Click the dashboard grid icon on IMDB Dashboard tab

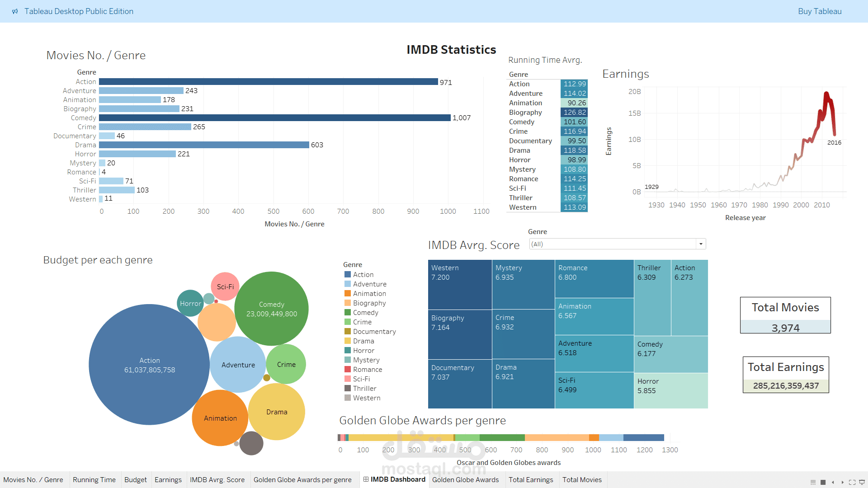[x=366, y=479]
